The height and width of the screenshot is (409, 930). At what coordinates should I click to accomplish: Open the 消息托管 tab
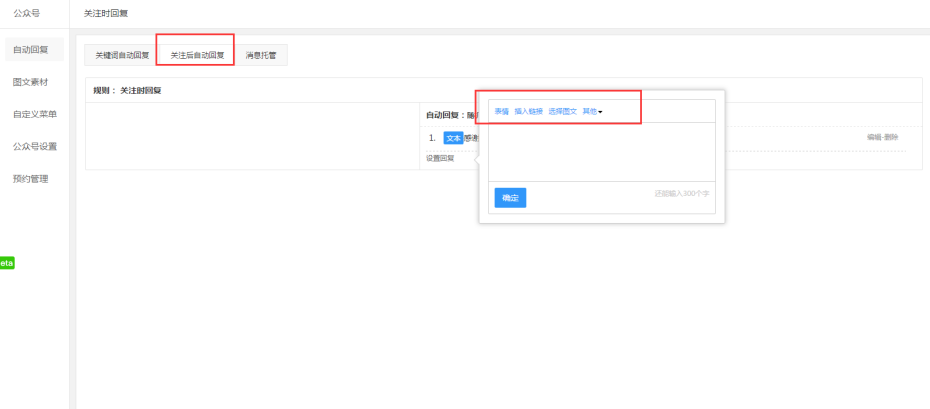pyautogui.click(x=261, y=55)
